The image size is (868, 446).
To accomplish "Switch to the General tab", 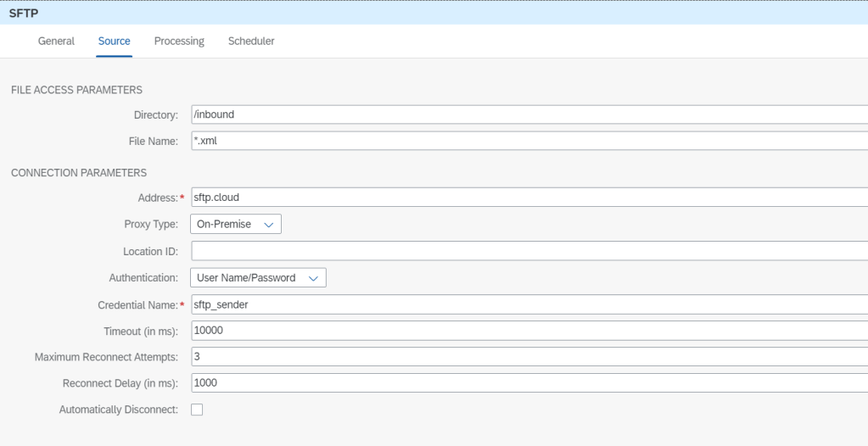I will click(x=56, y=41).
